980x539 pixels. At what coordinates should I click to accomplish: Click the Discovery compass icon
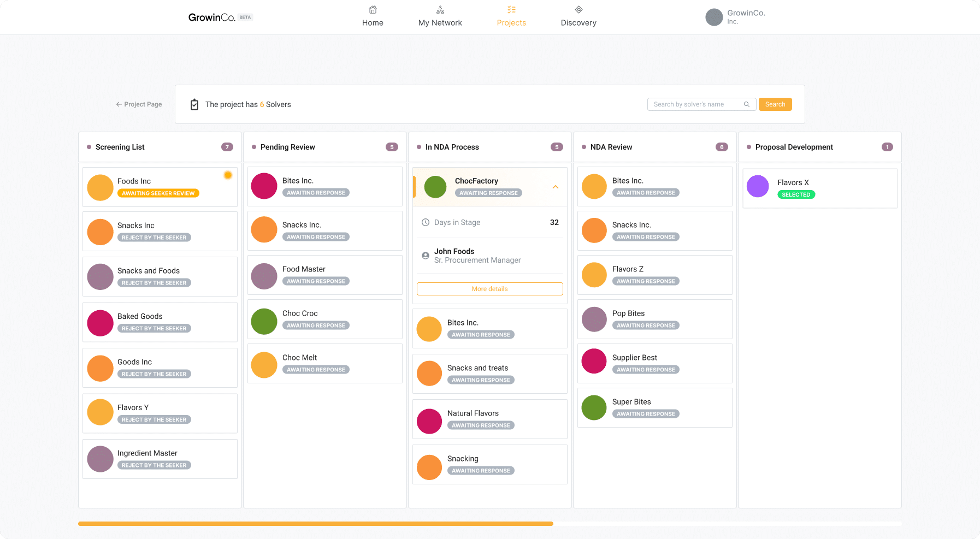(578, 9)
